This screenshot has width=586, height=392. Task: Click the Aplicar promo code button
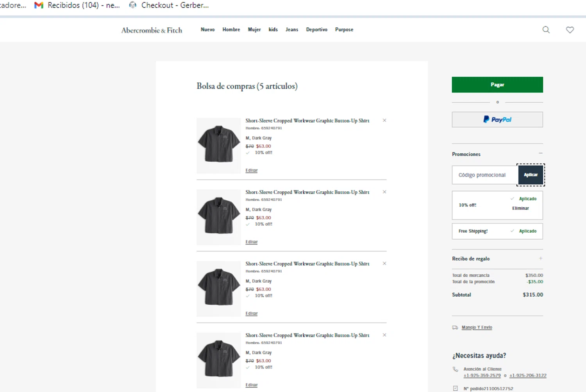point(531,175)
